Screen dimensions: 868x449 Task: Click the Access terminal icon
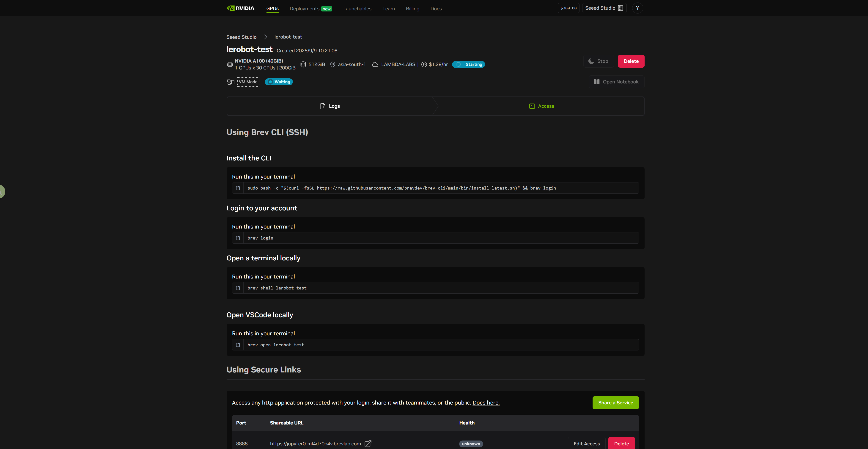point(532,106)
